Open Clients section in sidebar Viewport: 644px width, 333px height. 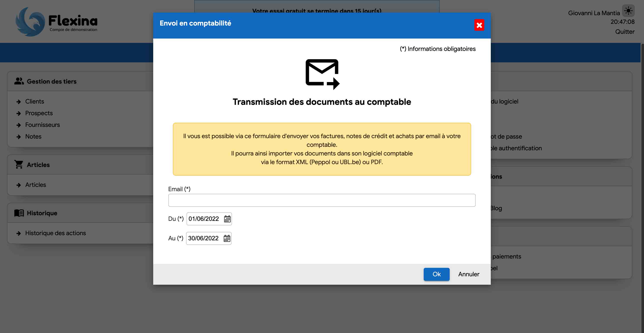coord(34,102)
